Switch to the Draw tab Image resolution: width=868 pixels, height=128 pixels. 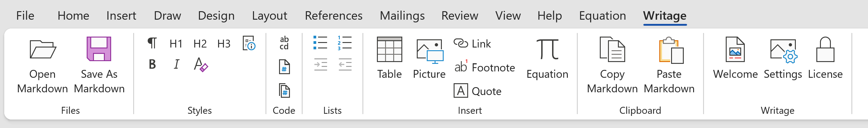click(167, 15)
